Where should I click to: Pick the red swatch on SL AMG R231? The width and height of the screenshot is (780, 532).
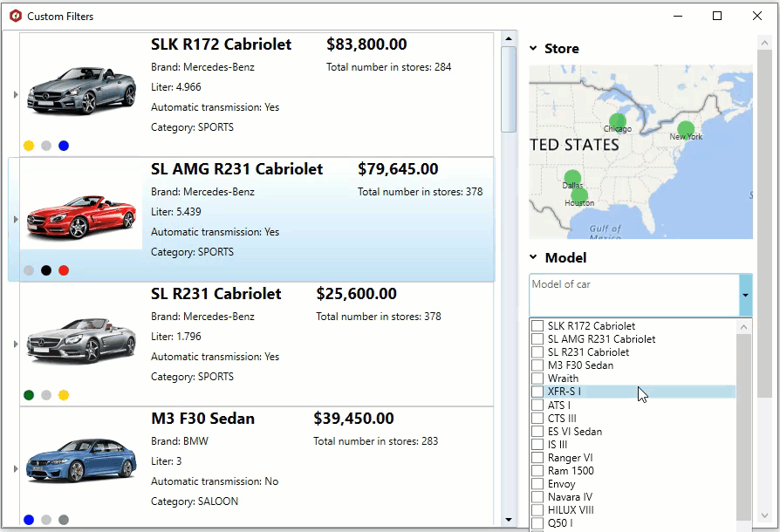tap(64, 270)
